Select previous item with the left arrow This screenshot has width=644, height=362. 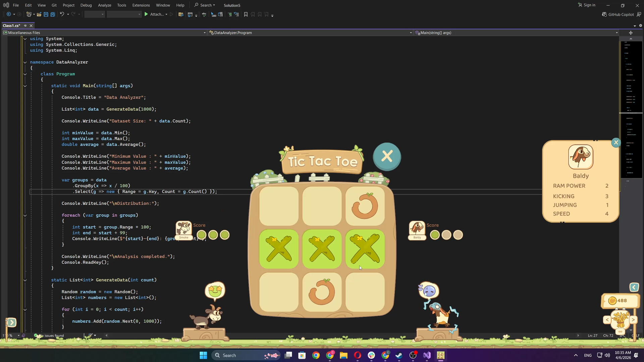pyautogui.click(x=607, y=320)
